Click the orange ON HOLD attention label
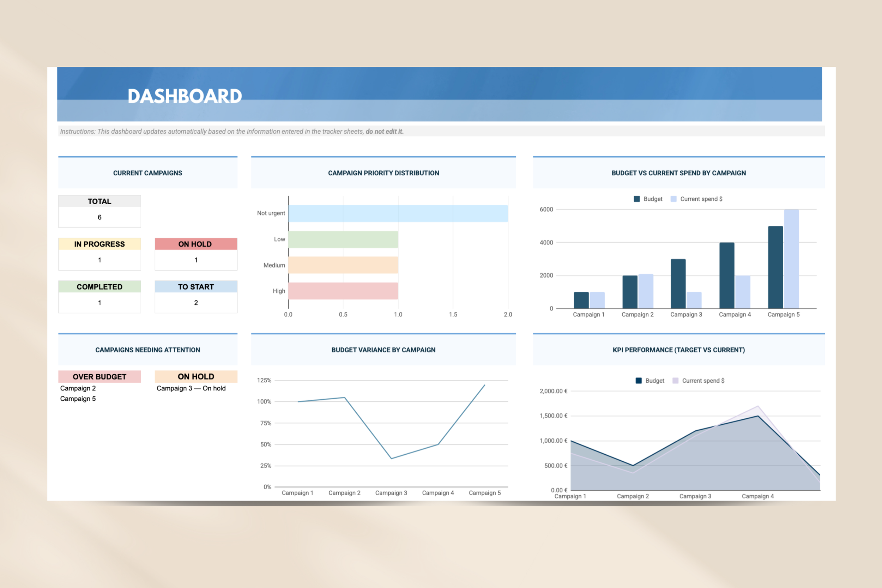Image resolution: width=882 pixels, height=588 pixels. click(x=196, y=376)
